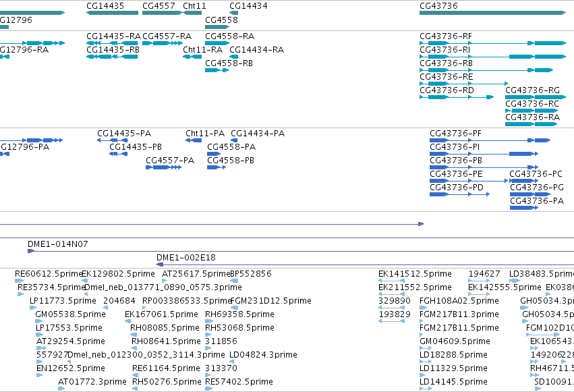
Task: Click protein CG14435-PA
Action: pos(124,134)
